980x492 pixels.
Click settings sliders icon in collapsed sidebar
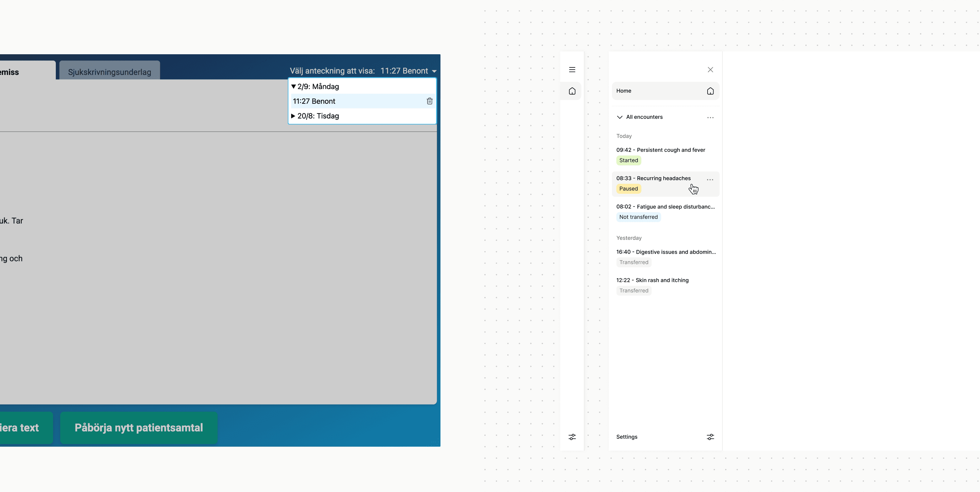pos(572,437)
